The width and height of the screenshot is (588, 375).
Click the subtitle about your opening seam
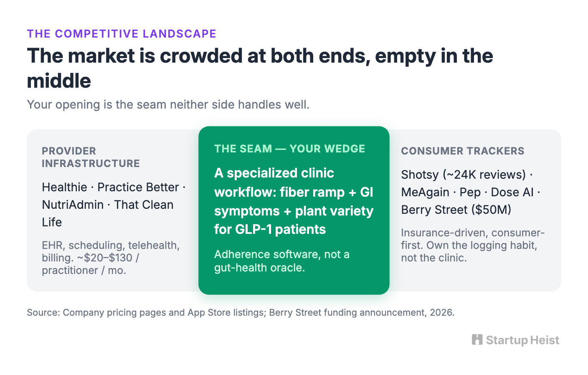point(168,104)
